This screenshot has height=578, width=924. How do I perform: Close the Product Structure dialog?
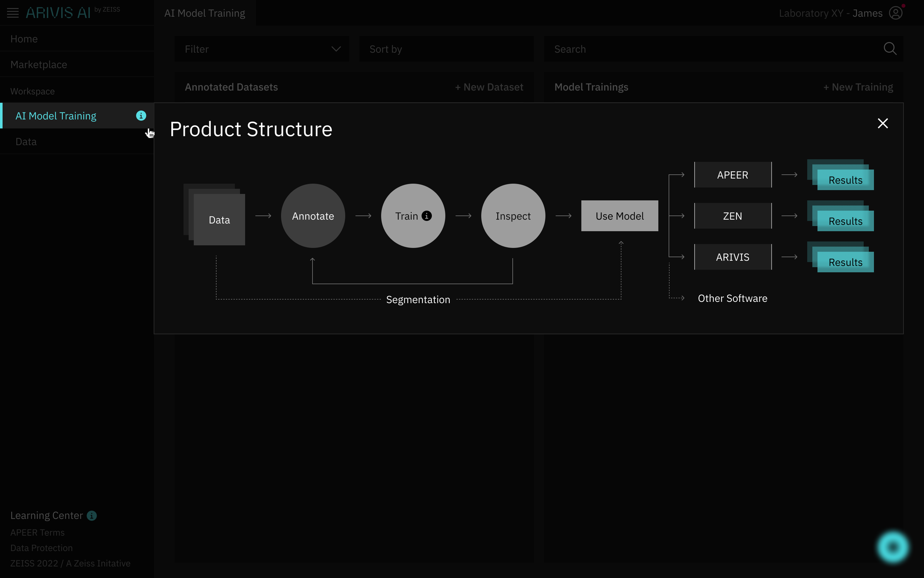coord(883,124)
